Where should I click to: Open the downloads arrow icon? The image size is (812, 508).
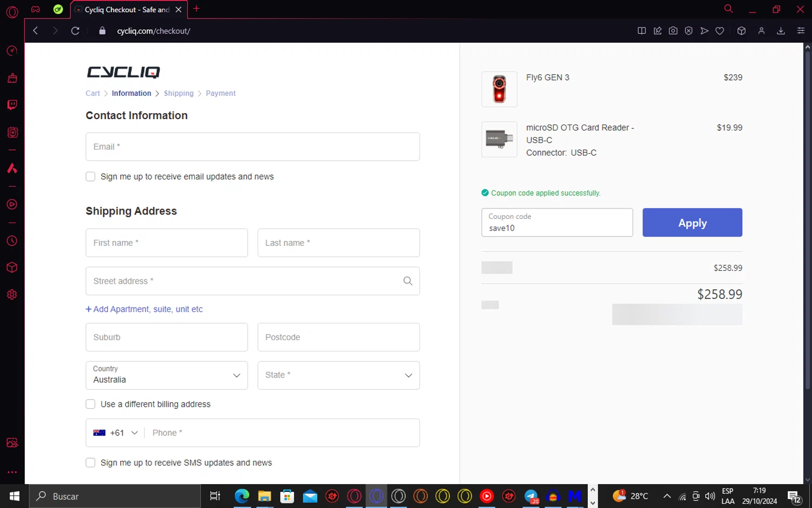coord(781,31)
